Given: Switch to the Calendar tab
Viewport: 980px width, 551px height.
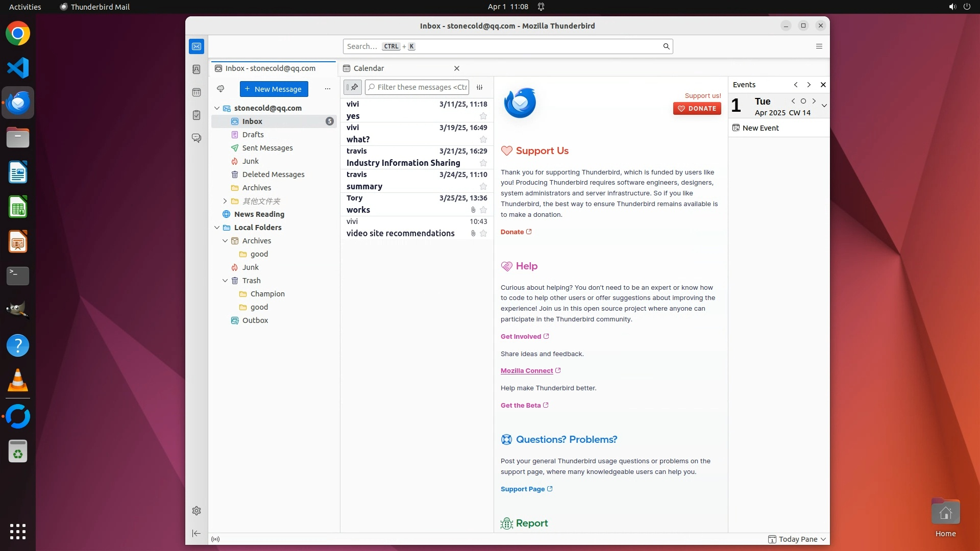Looking at the screenshot, I should tap(369, 68).
